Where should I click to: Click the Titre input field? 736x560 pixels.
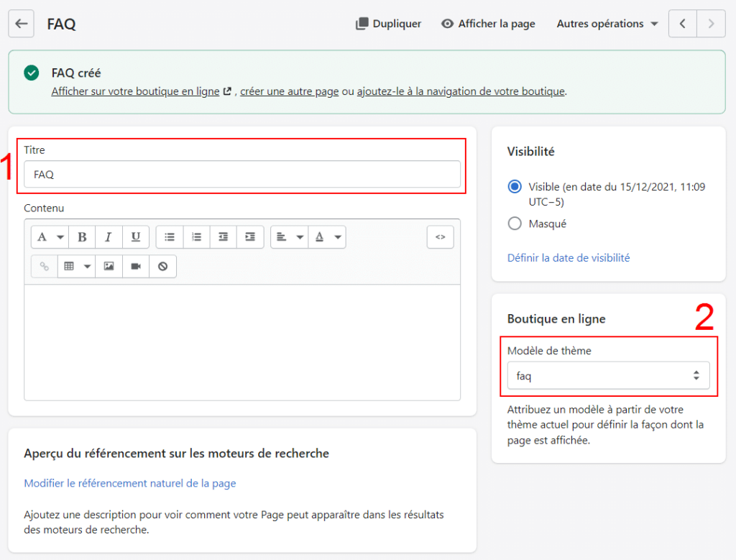(241, 174)
